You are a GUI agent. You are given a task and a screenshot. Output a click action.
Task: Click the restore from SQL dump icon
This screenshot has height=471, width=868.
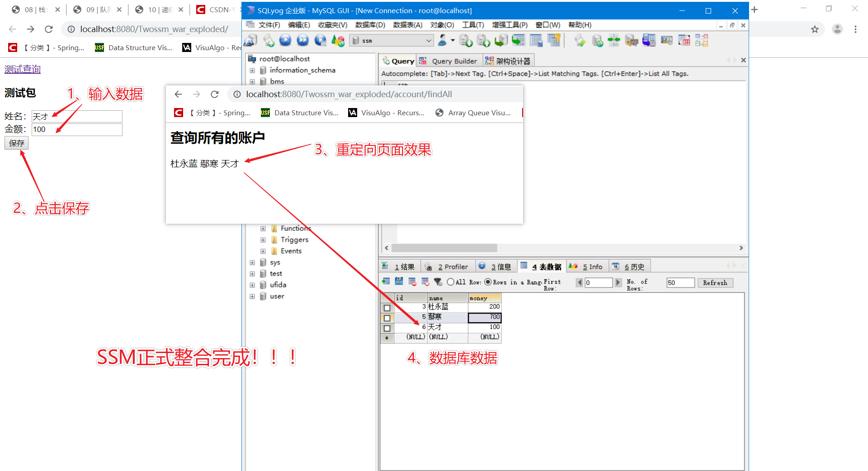[501, 41]
